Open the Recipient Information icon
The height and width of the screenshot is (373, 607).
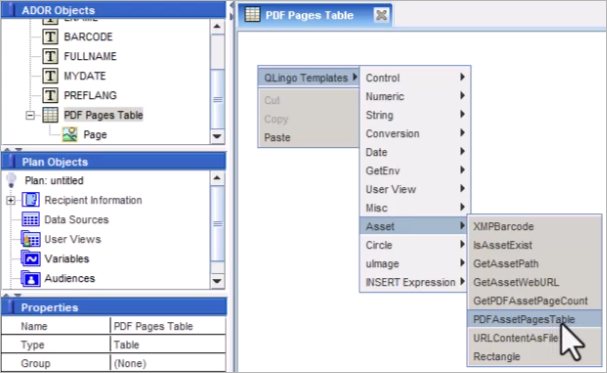click(30, 200)
